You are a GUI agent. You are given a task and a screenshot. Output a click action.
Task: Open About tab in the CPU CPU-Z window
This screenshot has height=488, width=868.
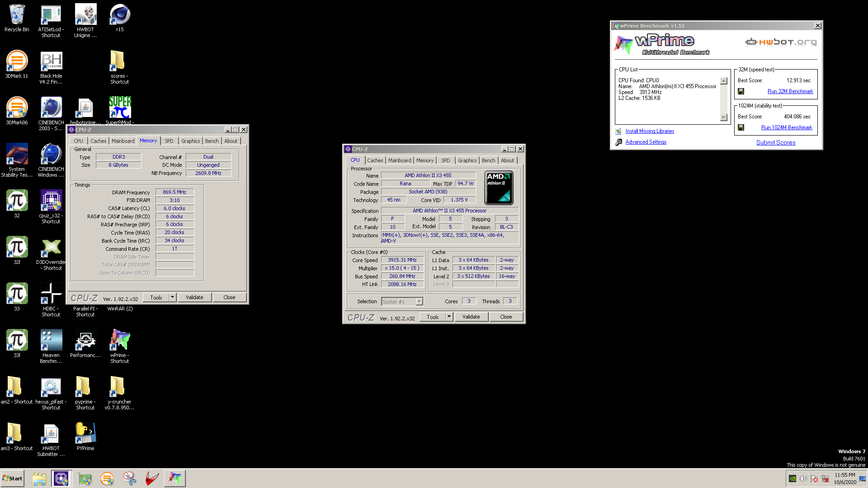507,160
